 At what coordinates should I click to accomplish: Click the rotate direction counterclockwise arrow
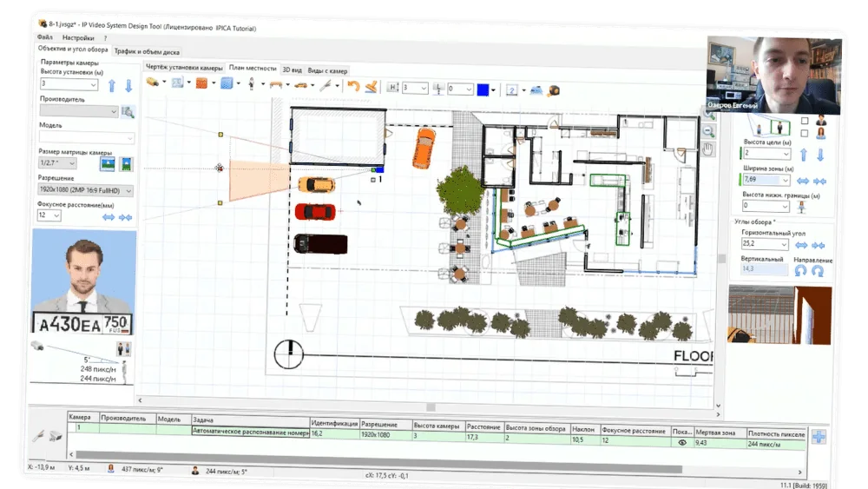(800, 270)
